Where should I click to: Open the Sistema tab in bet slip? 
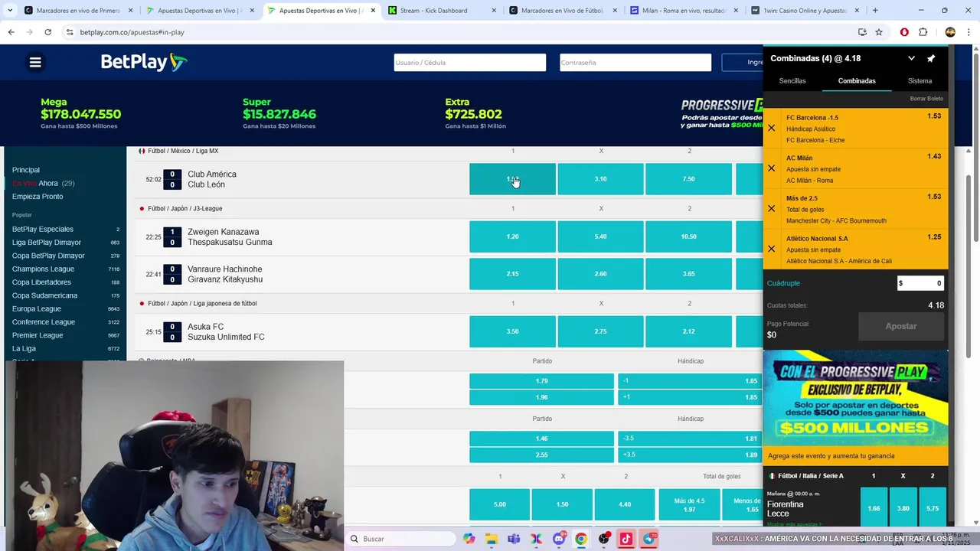coord(920,80)
